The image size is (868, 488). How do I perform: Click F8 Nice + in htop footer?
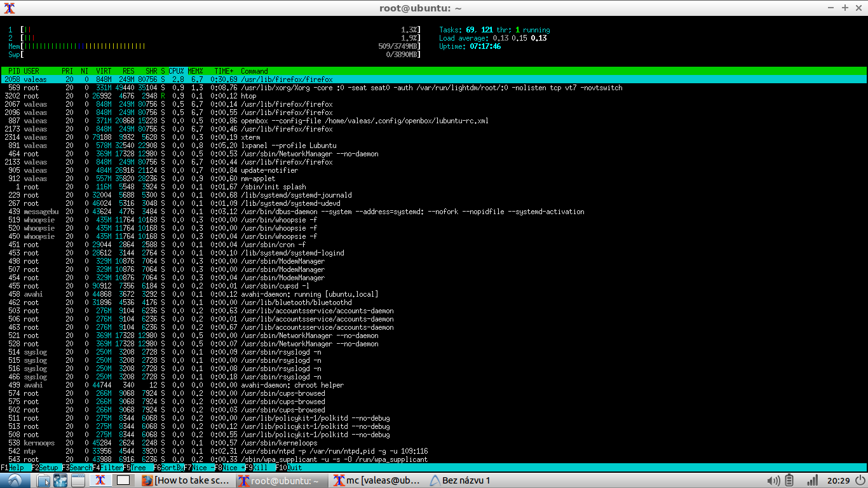(x=230, y=467)
